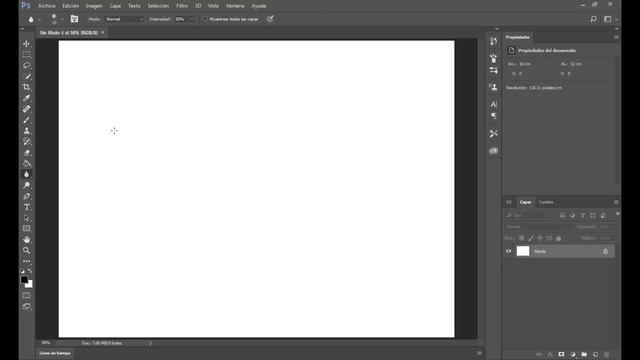Open the Tool Presets panel icon
The width and height of the screenshot is (640, 360).
click(493, 133)
